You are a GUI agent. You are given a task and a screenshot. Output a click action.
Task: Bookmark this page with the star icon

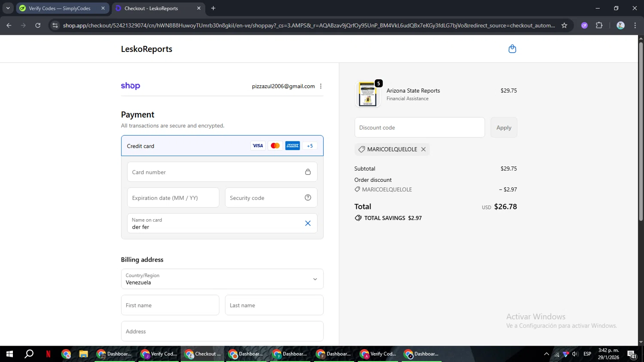tap(564, 25)
